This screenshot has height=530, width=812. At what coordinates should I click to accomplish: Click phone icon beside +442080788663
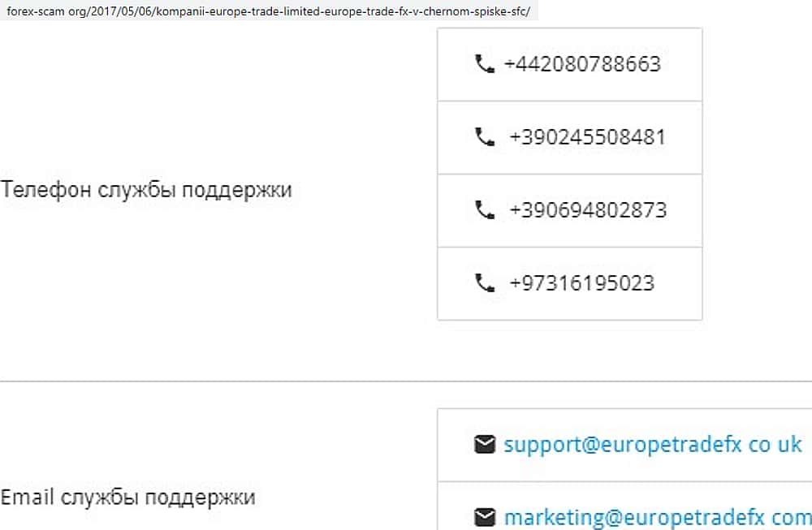click(x=485, y=64)
